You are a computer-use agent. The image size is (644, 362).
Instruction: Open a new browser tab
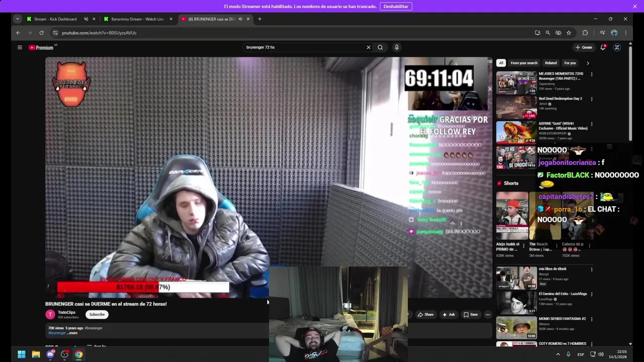[x=260, y=19]
